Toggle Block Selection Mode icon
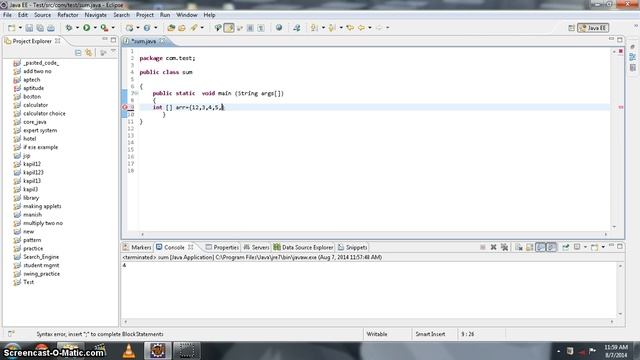The image size is (640, 360). click(250, 28)
